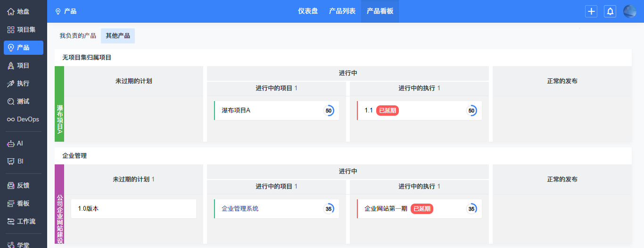Open 看板 kanban icon in sidebar

(x=11, y=204)
